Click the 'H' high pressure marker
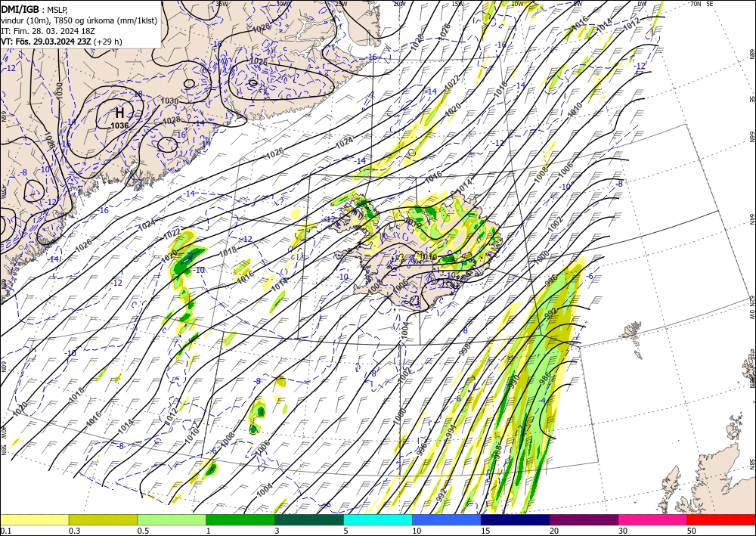This screenshot has height=536, width=756. 119,113
